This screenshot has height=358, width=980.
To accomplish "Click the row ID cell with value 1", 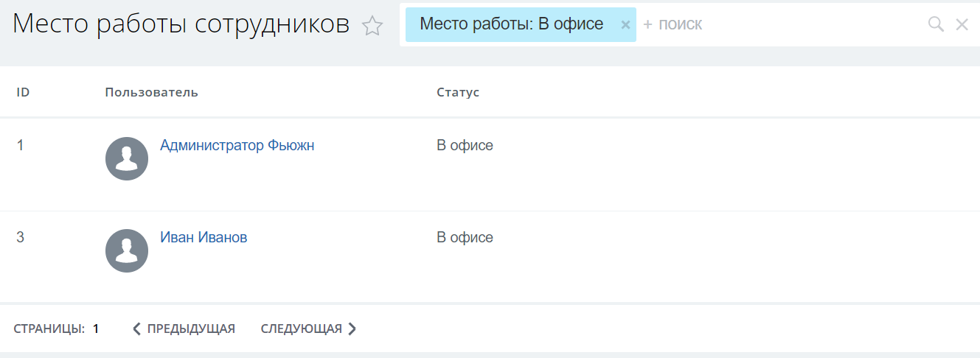I will pos(21,146).
